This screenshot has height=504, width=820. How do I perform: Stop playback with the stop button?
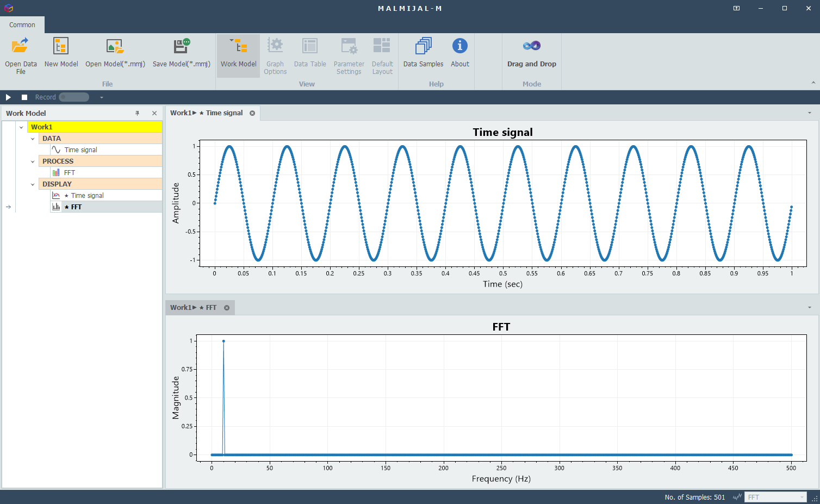click(x=24, y=97)
